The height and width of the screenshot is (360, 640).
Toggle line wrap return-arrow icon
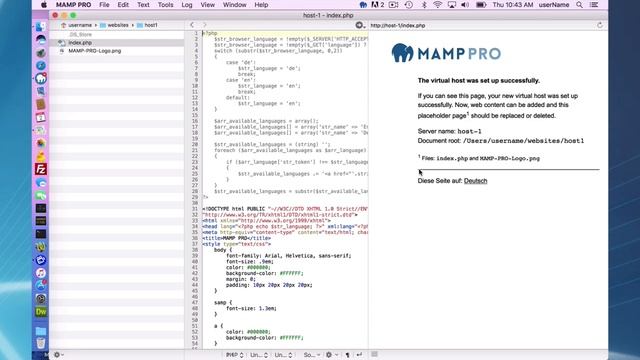pos(359,355)
